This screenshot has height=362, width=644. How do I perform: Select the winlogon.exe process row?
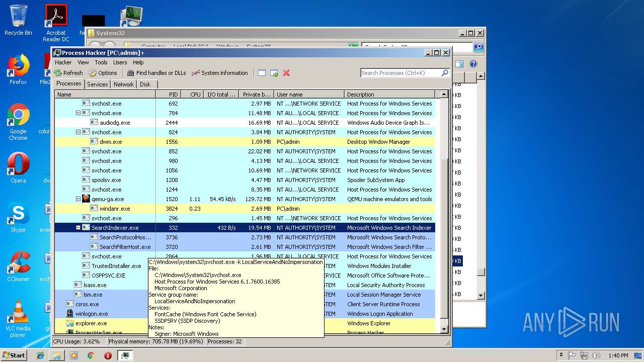click(245, 314)
